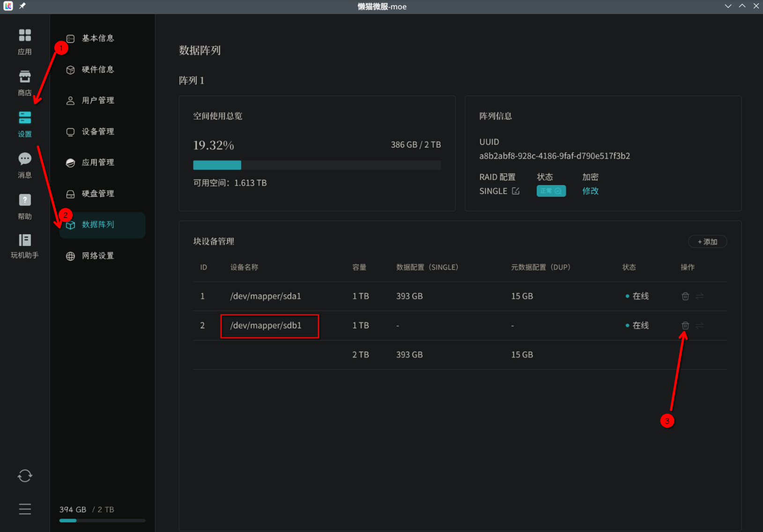Click the 修改 encryption link

590,191
